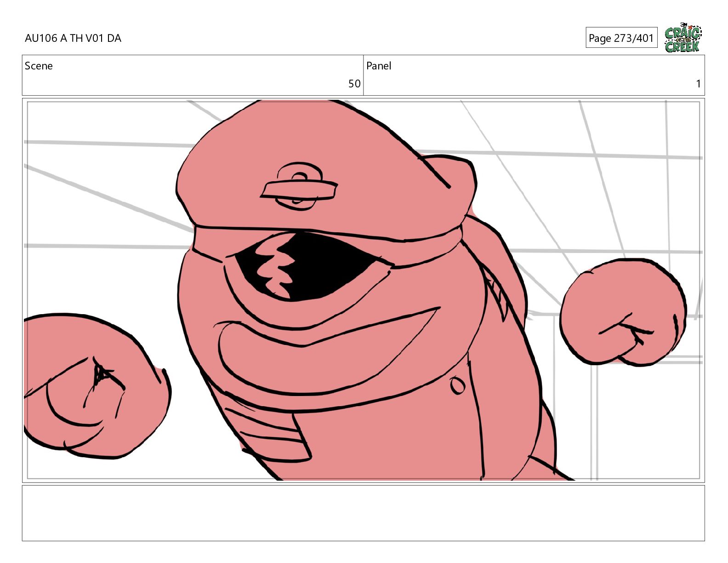Viewport: 728px width, 563px height.
Task: Click the 'Page 273/401' page indicator box
Action: coord(621,38)
